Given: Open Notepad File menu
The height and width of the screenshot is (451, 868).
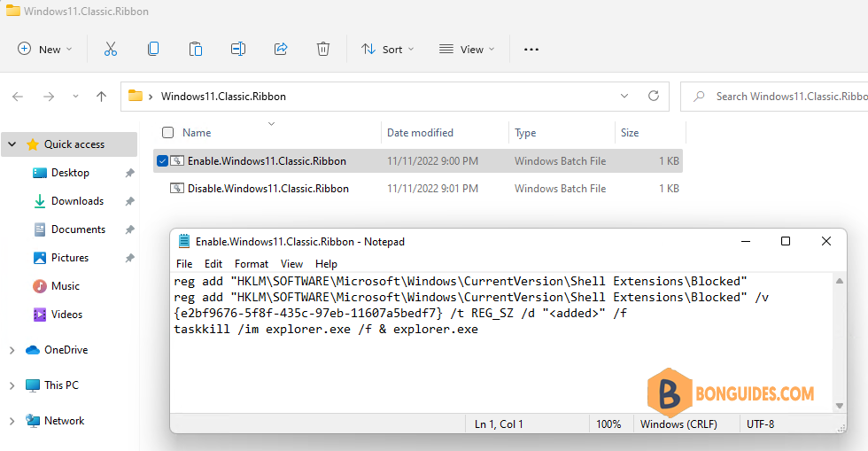Looking at the screenshot, I should (184, 264).
